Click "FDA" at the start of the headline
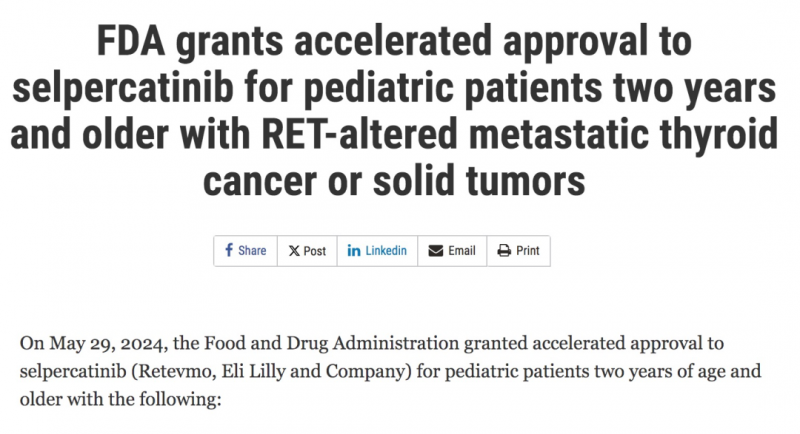This screenshot has width=800, height=434. pos(131,41)
